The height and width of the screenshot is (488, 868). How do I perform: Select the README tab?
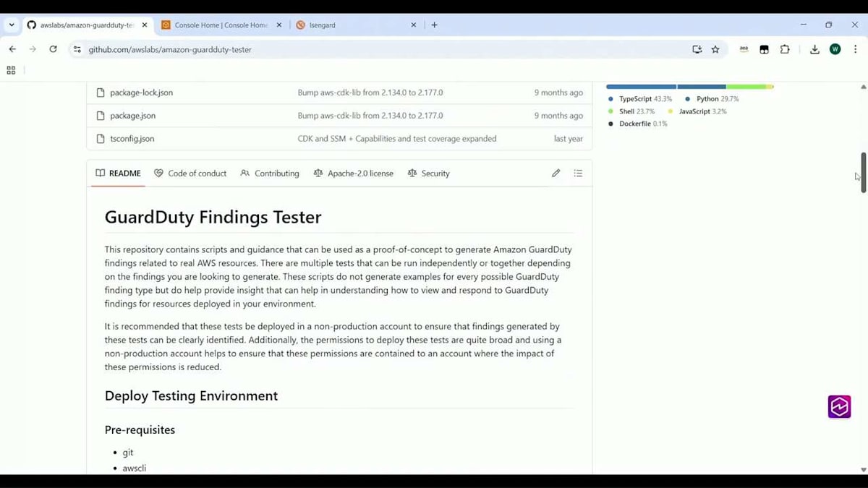(x=118, y=174)
